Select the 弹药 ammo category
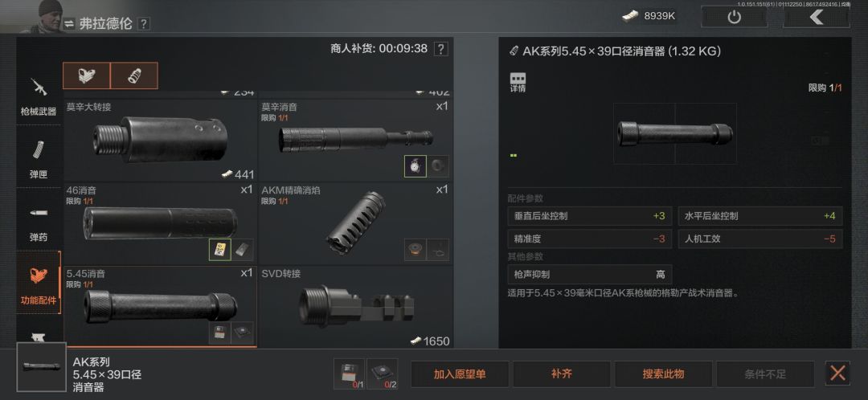This screenshot has height=400, width=868. click(x=39, y=220)
